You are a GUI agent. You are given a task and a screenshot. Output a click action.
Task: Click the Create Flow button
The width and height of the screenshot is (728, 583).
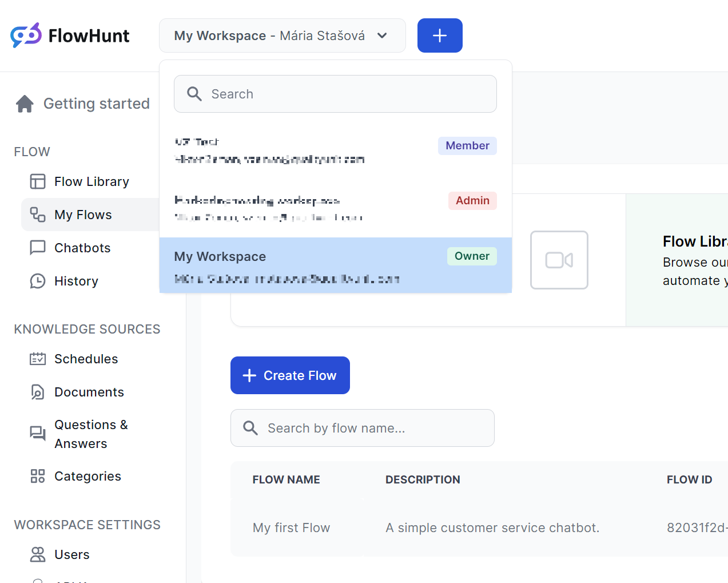click(290, 375)
